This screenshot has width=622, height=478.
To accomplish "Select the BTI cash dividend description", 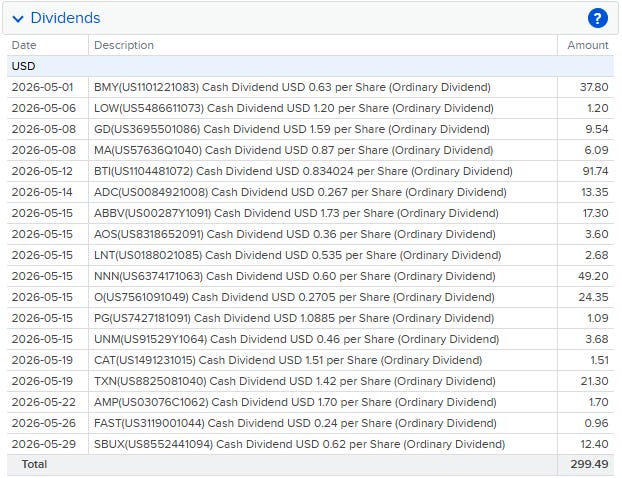I will click(x=303, y=171).
